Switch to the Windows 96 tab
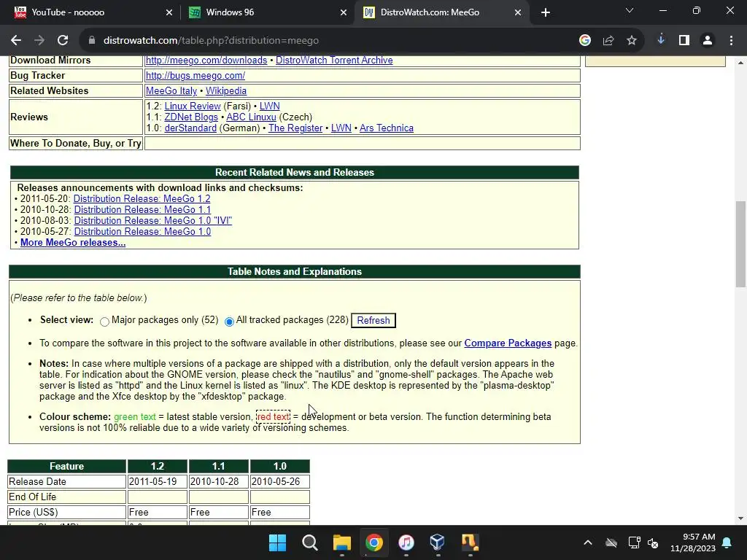Image resolution: width=747 pixels, height=560 pixels. (268, 12)
